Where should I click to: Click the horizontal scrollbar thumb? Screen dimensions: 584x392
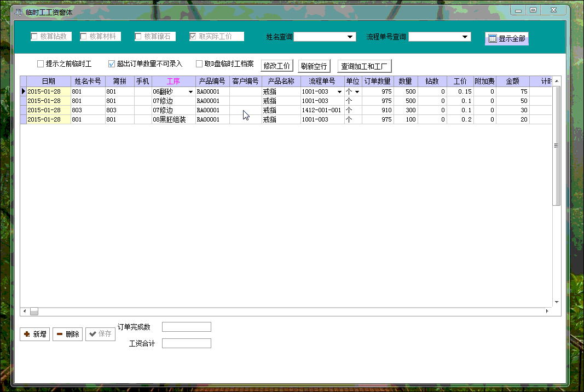[x=34, y=311]
